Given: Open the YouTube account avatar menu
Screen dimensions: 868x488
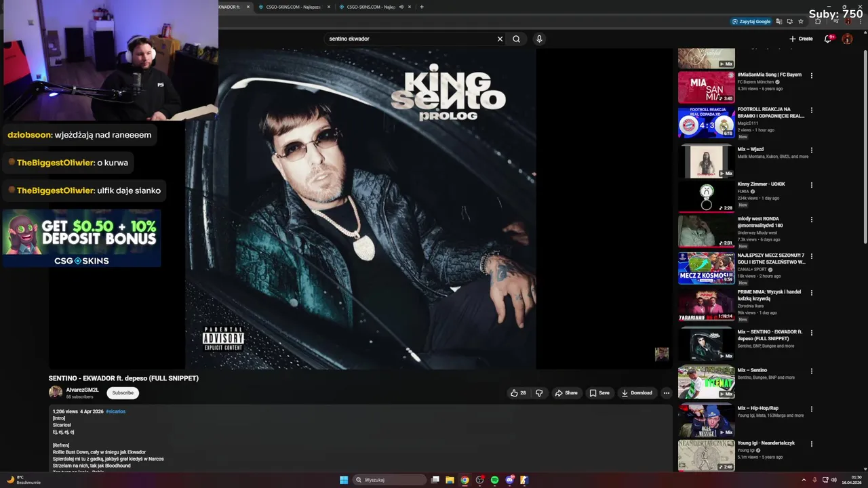Looking at the screenshot, I should click(847, 39).
